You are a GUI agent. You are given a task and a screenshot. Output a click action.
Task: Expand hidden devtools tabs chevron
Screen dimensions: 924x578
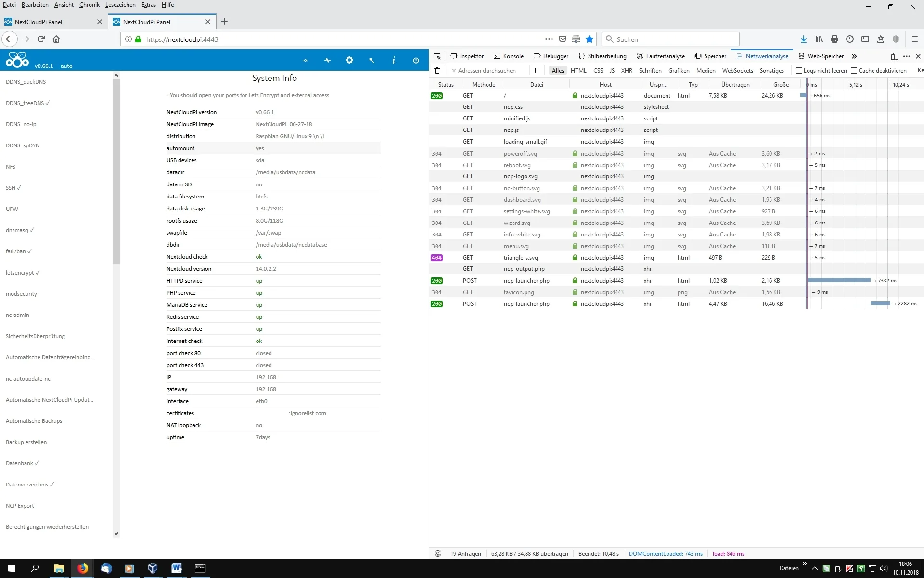[854, 56]
